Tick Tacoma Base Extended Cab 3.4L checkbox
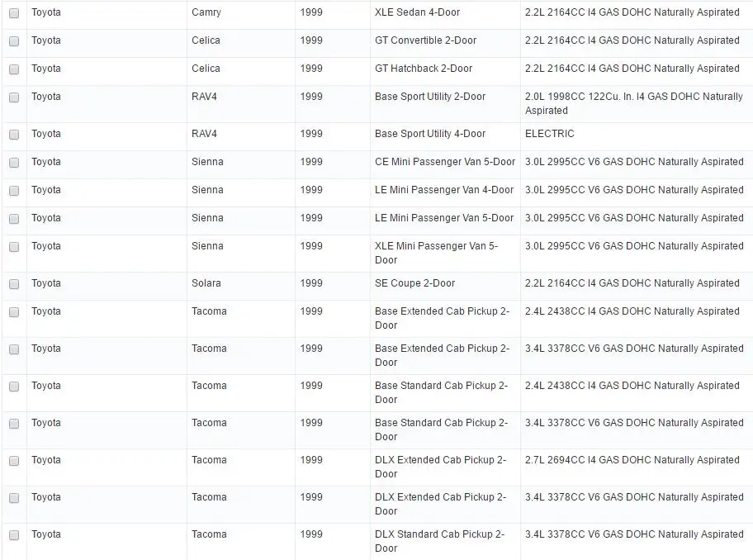753x560 pixels. 14,349
